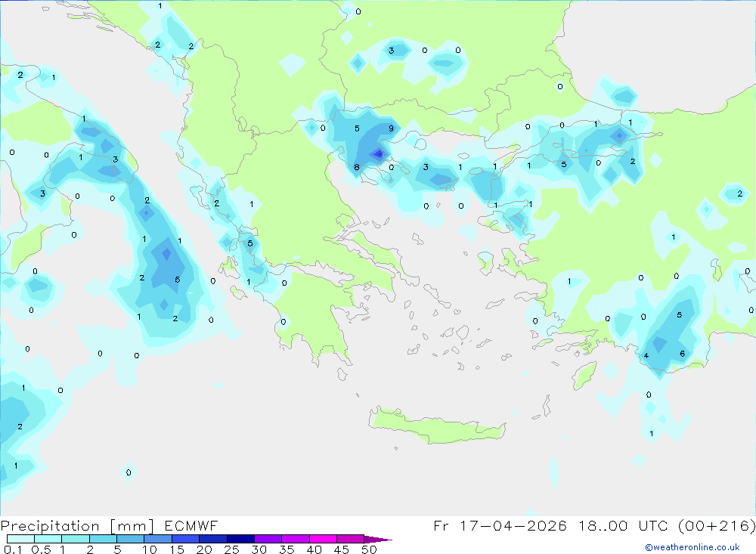Click the legend scale label '10'
This screenshot has height=554, width=756.
click(x=150, y=549)
